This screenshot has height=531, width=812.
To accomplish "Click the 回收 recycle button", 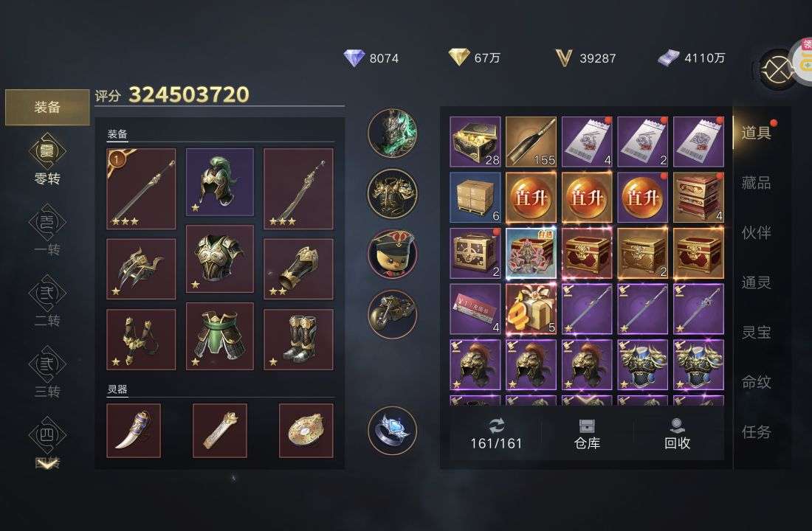I will coord(677,434).
